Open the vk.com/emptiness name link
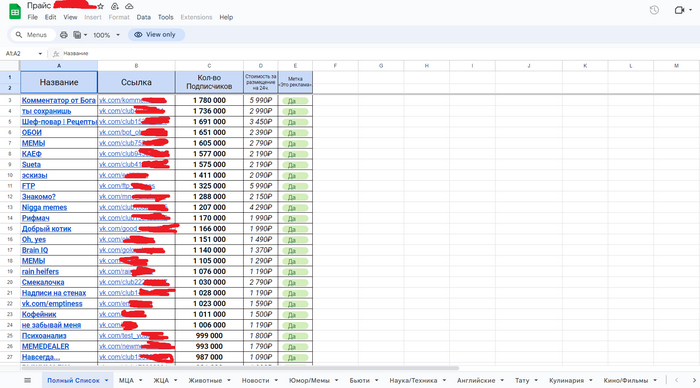Image resolution: width=700 pixels, height=388 pixels. click(x=52, y=304)
